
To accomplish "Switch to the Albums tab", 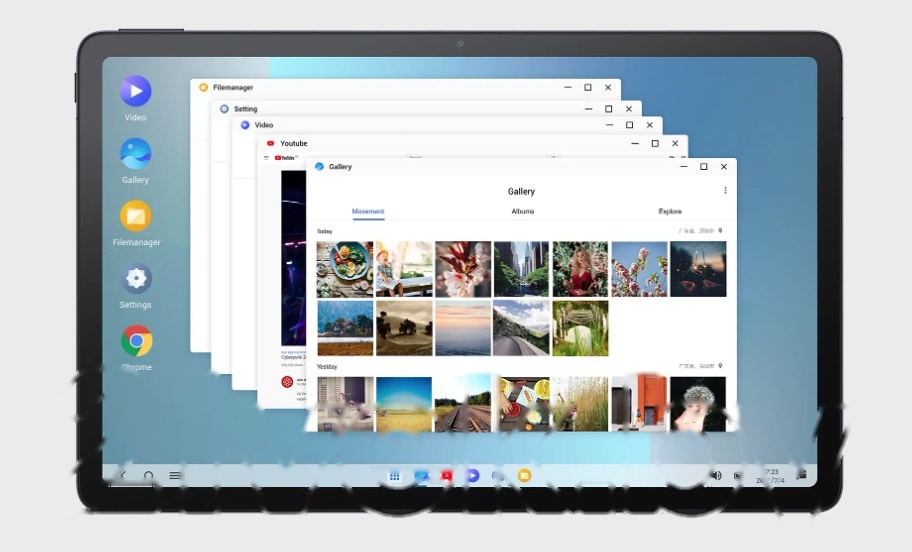I will click(522, 212).
